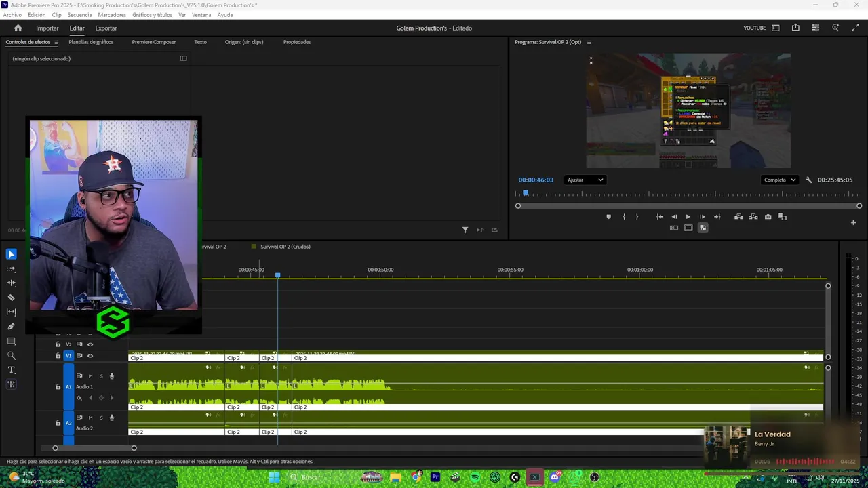Open the Completa playback resolution dropdown

click(780, 180)
